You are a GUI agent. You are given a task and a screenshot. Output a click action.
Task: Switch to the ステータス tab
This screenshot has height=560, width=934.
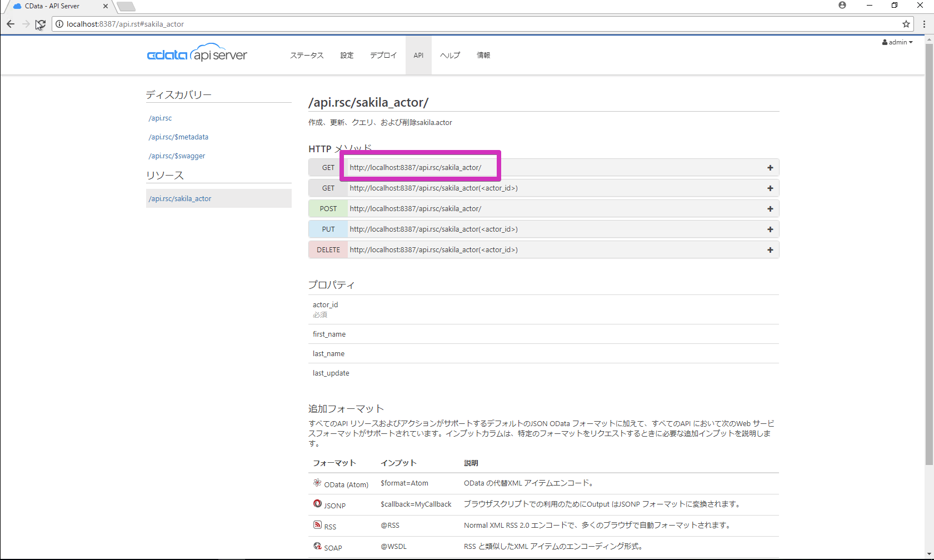tap(306, 55)
